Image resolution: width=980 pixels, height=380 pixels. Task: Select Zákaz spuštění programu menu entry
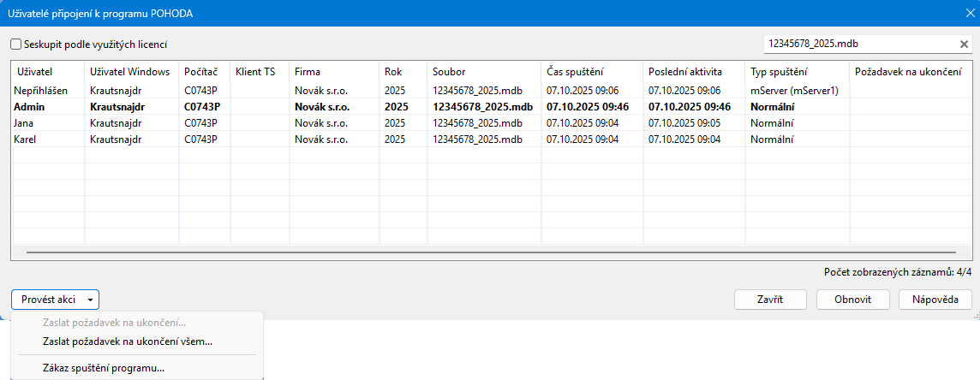pyautogui.click(x=104, y=368)
